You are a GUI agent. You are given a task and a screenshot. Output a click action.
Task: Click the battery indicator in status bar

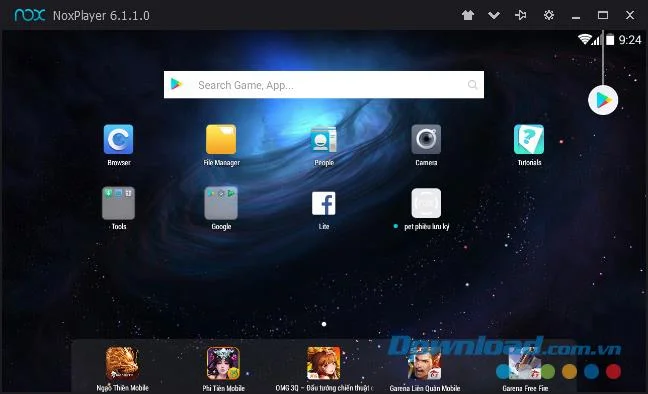point(610,40)
